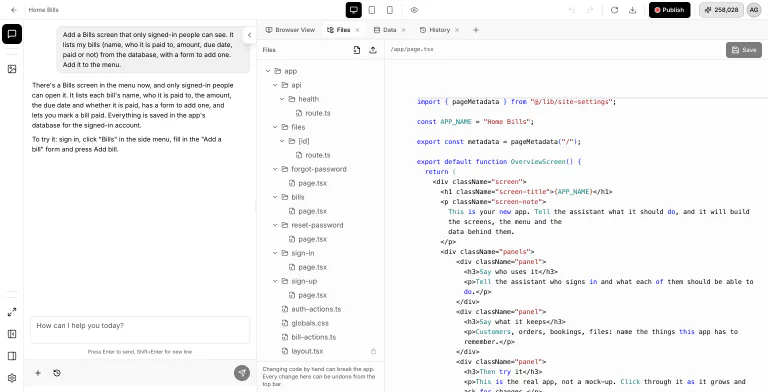Collapse the app folder

[x=268, y=71]
